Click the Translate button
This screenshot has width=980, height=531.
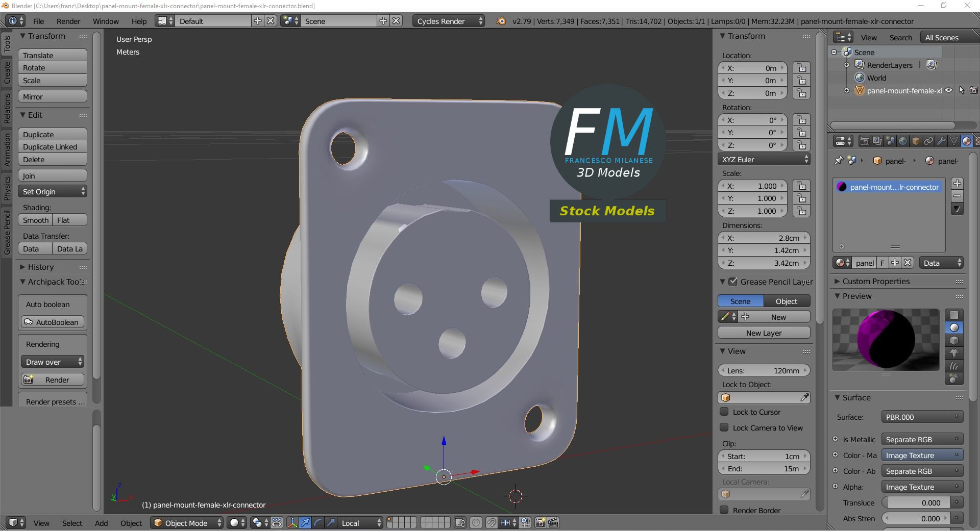point(53,55)
